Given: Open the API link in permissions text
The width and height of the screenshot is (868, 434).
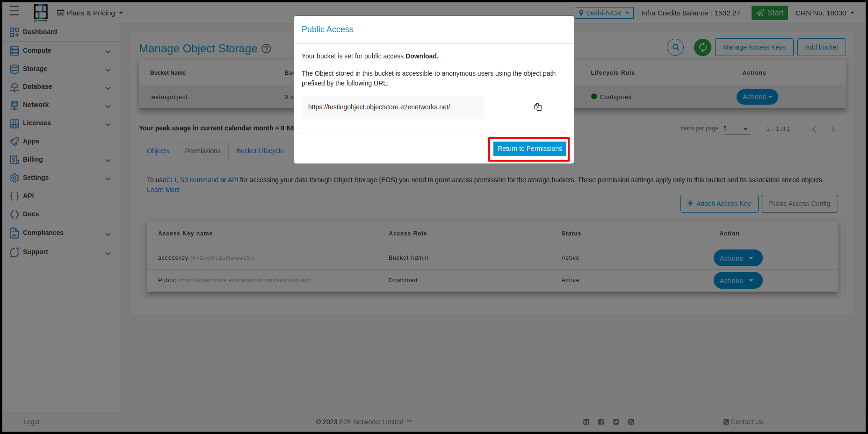Looking at the screenshot, I should pyautogui.click(x=233, y=180).
